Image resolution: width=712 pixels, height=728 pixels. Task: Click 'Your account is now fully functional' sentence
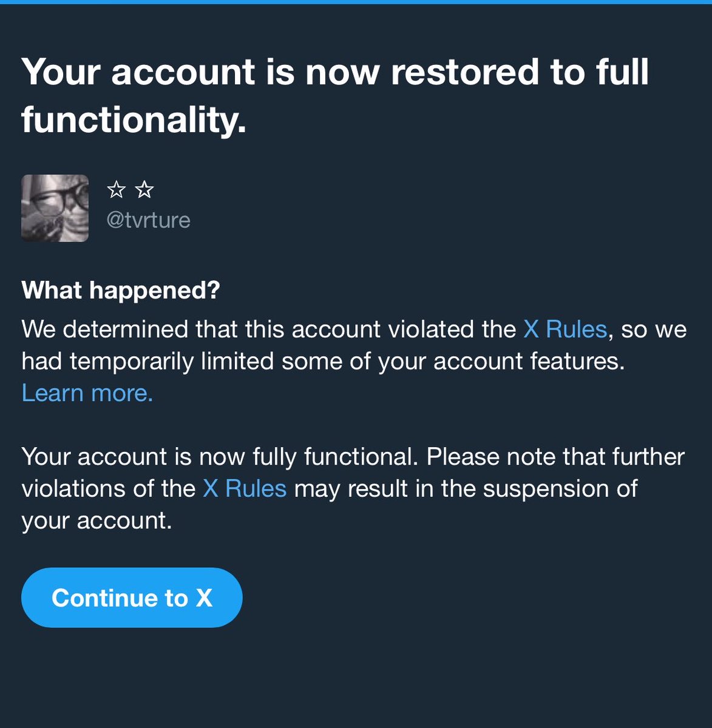(220, 457)
